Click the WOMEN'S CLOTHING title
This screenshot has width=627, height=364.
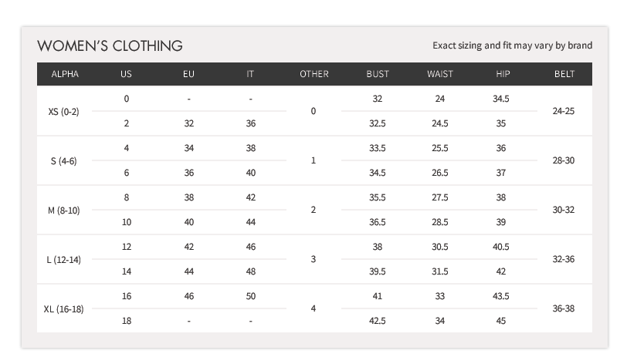(110, 45)
